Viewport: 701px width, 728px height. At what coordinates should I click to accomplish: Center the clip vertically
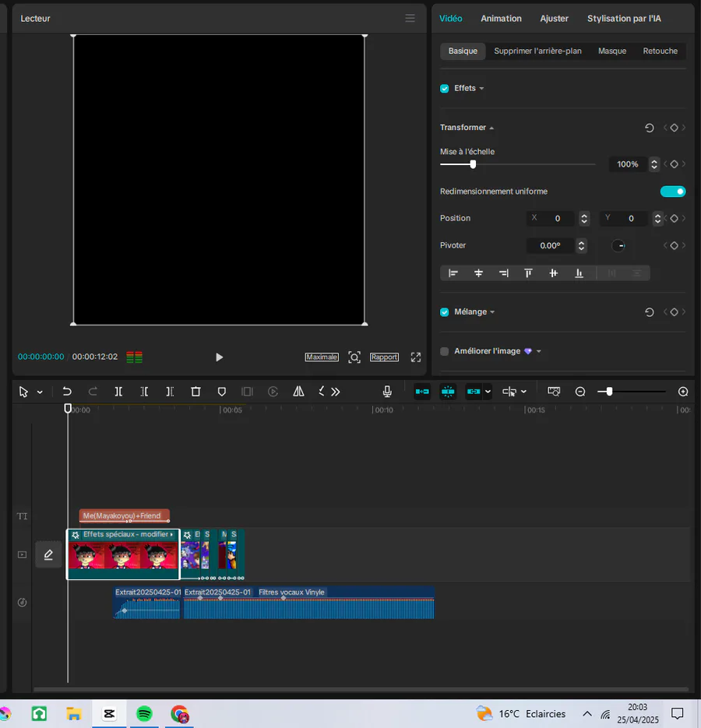tap(553, 273)
